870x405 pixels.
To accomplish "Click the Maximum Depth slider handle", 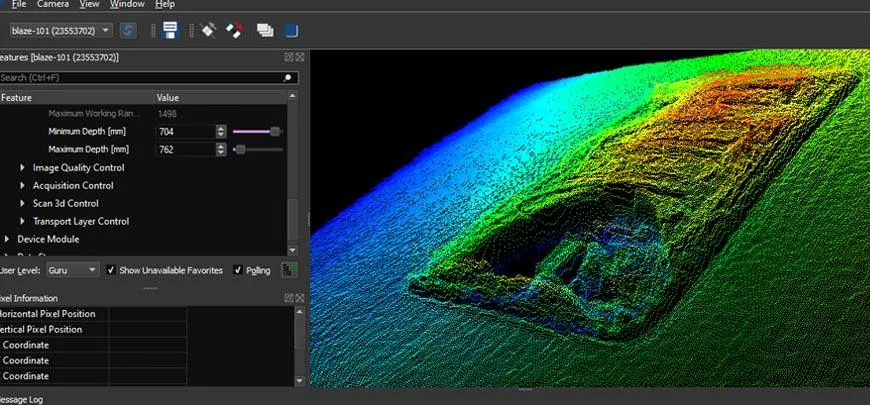I will coord(240,149).
